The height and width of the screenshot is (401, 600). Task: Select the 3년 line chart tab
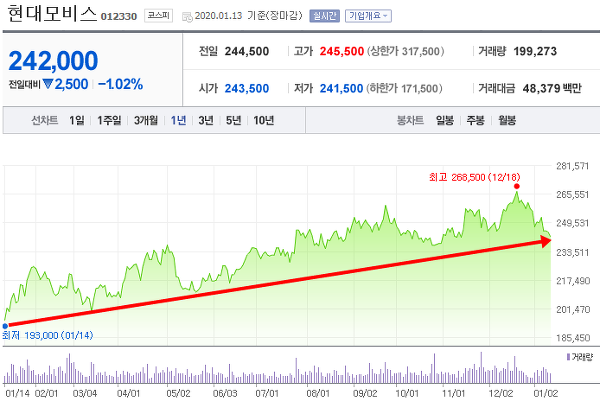(x=206, y=121)
